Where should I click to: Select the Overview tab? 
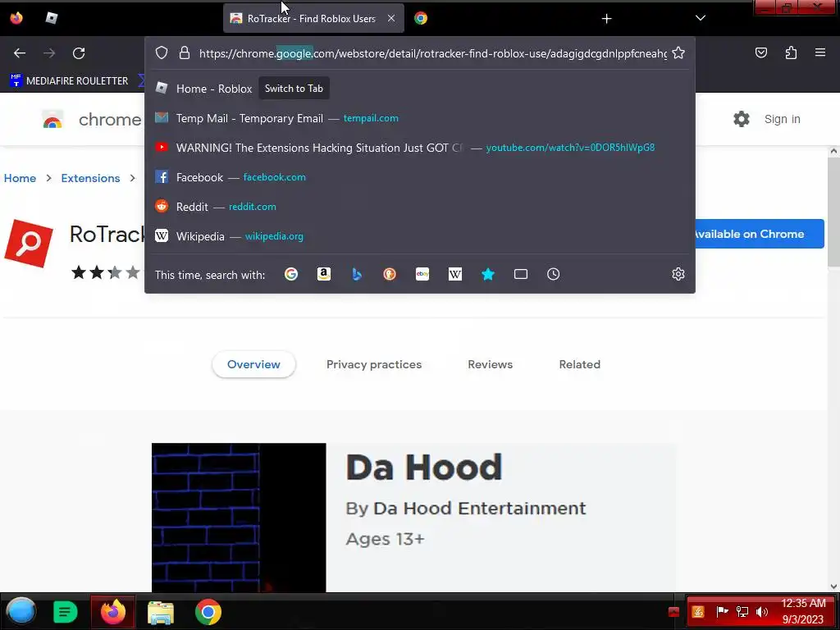click(x=253, y=364)
